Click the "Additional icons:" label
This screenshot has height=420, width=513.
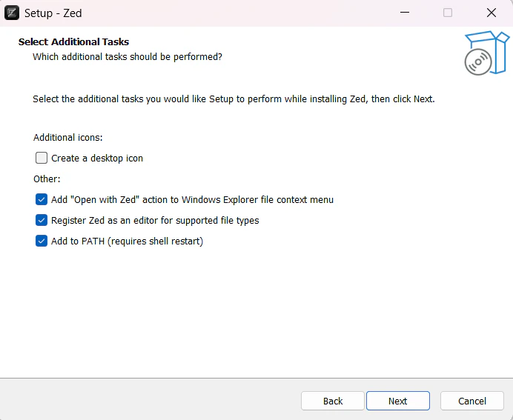[x=67, y=137]
